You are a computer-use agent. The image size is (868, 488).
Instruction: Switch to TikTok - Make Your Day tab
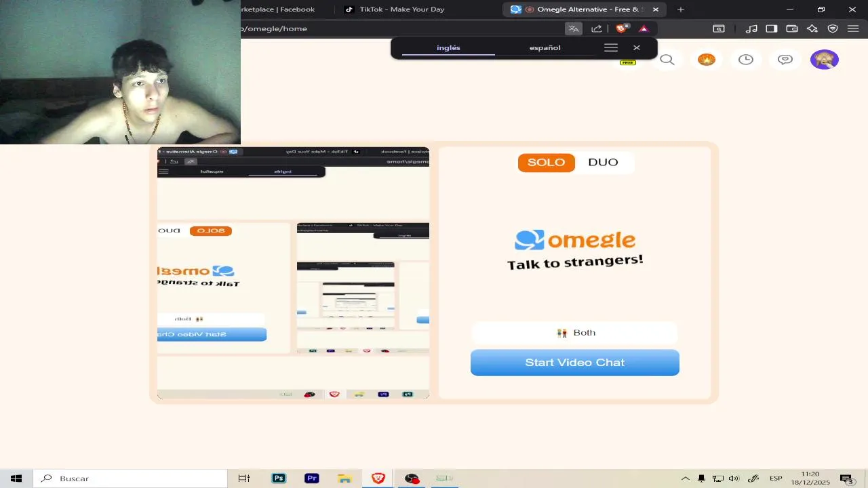(x=402, y=9)
